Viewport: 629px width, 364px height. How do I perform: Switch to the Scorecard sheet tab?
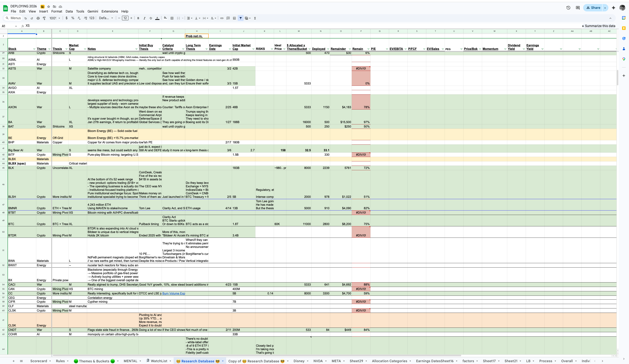[x=38, y=361]
